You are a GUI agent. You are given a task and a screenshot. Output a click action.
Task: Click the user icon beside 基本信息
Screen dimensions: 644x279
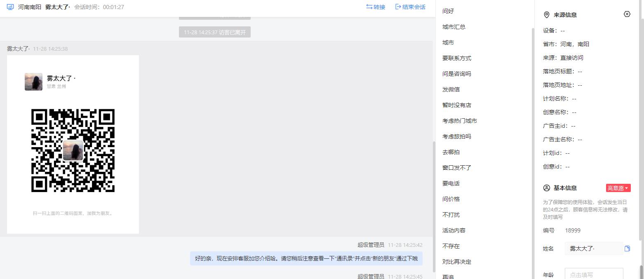(547, 188)
